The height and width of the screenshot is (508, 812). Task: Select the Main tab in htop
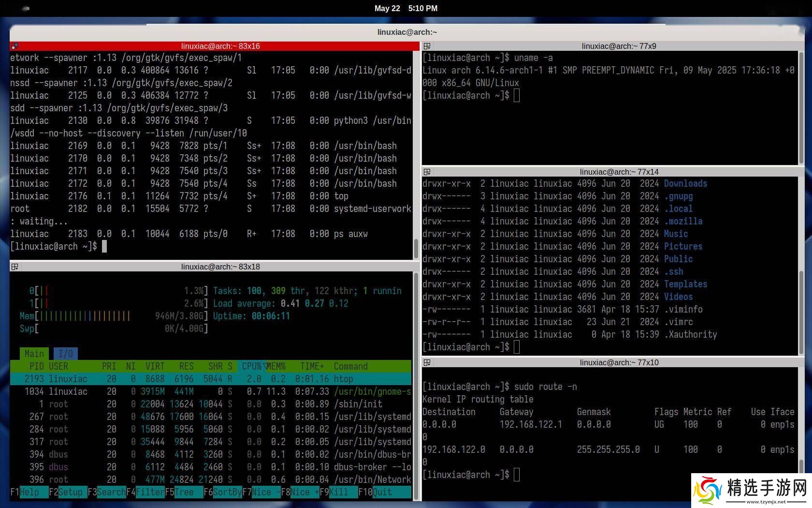(34, 354)
